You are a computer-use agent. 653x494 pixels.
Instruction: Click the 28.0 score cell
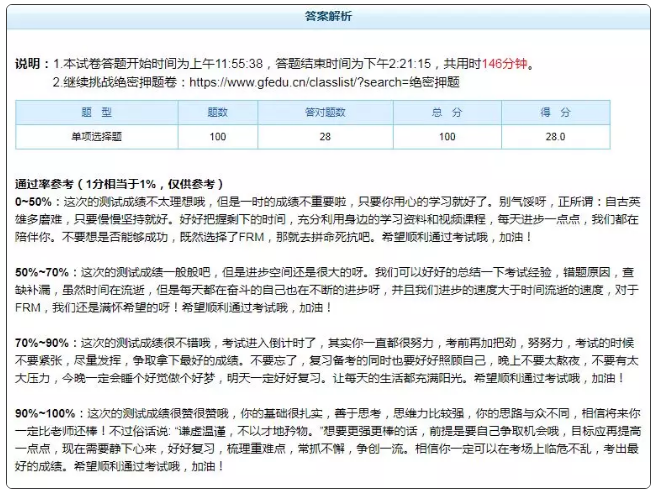(x=556, y=137)
